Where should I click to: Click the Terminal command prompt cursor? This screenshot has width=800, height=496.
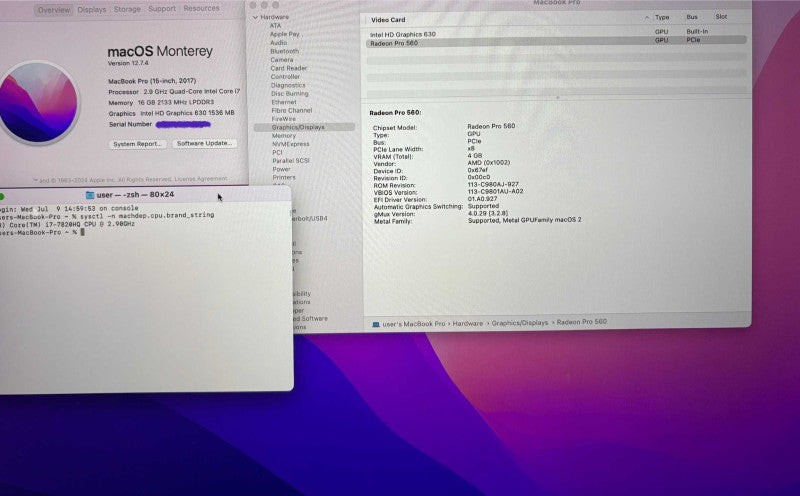pyautogui.click(x=83, y=232)
